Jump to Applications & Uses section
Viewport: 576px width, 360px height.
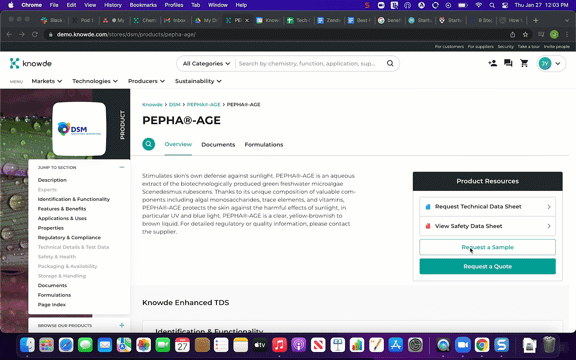pyautogui.click(x=62, y=218)
